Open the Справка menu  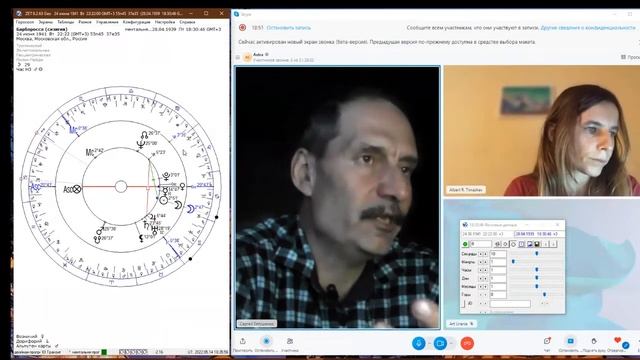(187, 22)
